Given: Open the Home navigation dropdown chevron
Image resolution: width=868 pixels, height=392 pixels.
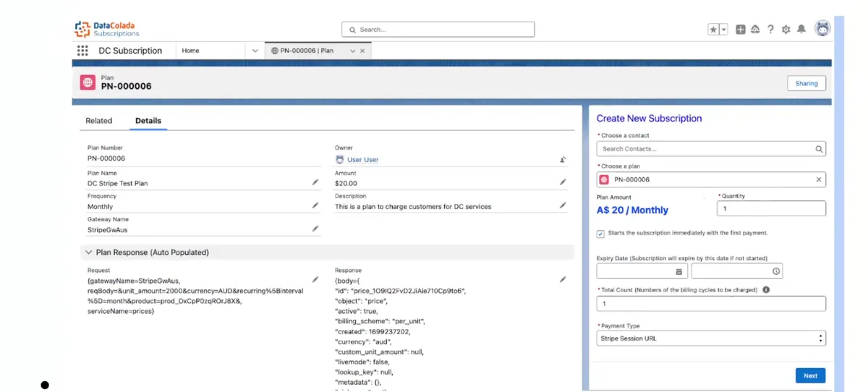Looking at the screenshot, I should (x=255, y=51).
